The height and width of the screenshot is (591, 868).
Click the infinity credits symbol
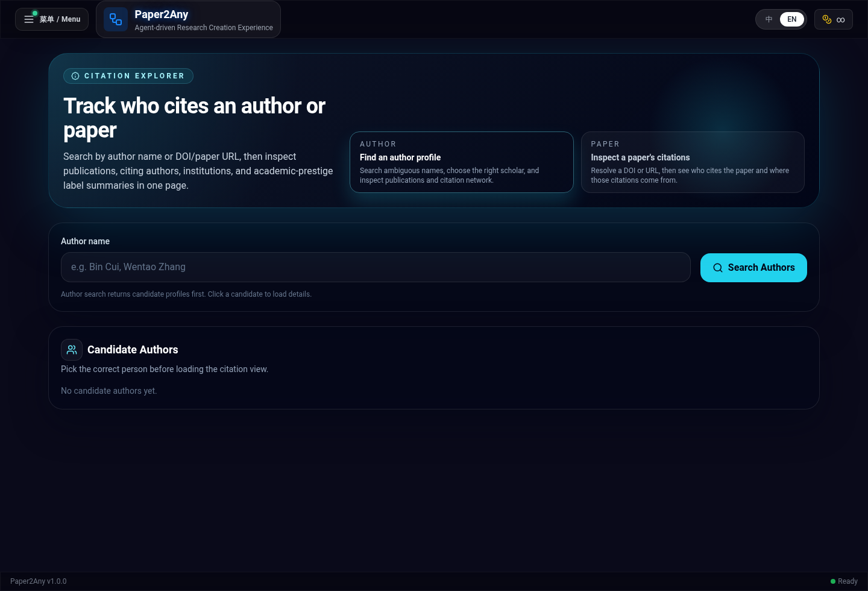[841, 20]
